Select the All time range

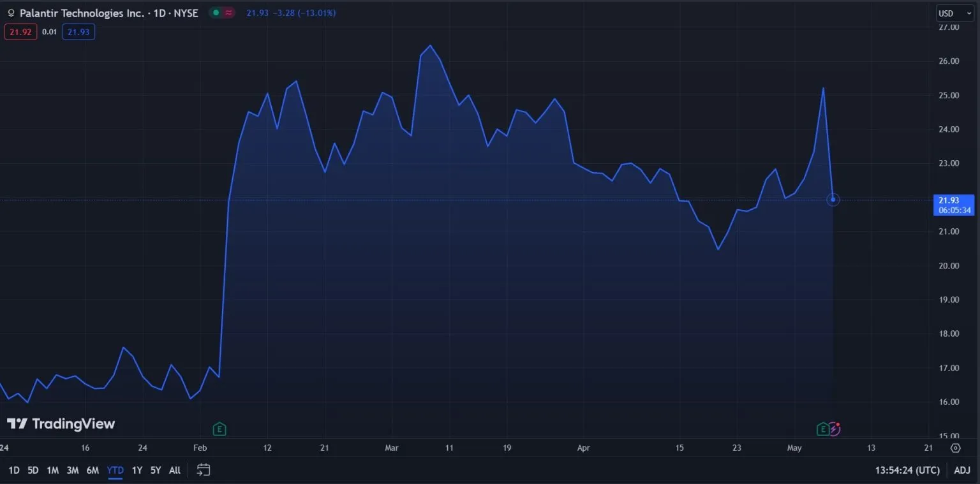(175, 471)
